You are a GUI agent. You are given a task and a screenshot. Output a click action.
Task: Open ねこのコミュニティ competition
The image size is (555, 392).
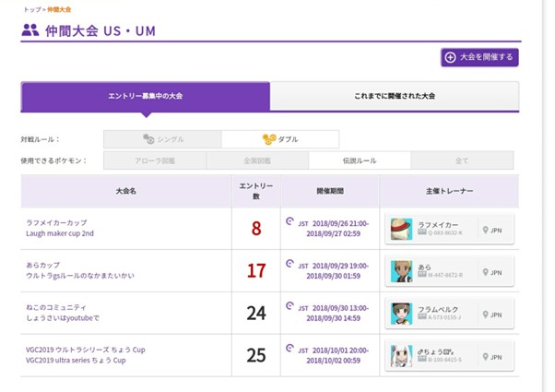pos(56,307)
